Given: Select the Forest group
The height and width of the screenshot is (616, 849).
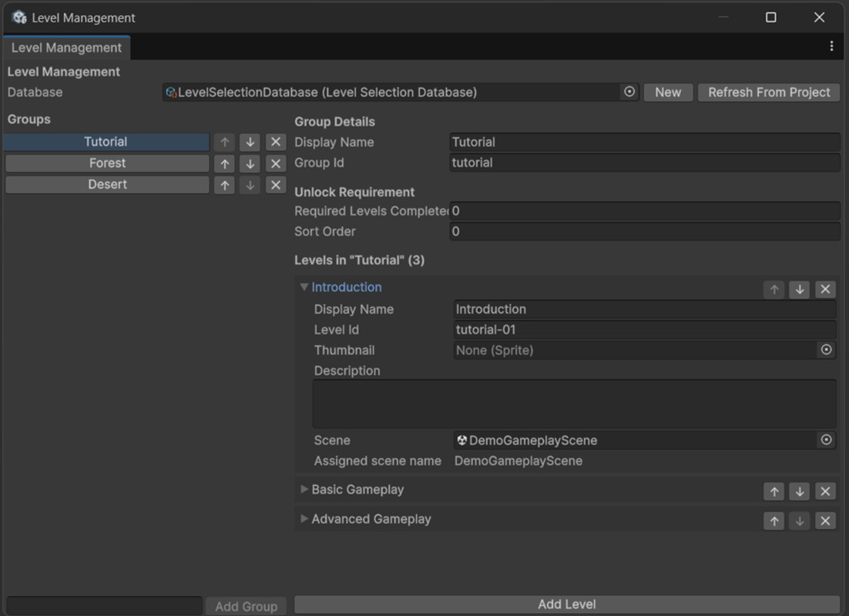Looking at the screenshot, I should [107, 163].
